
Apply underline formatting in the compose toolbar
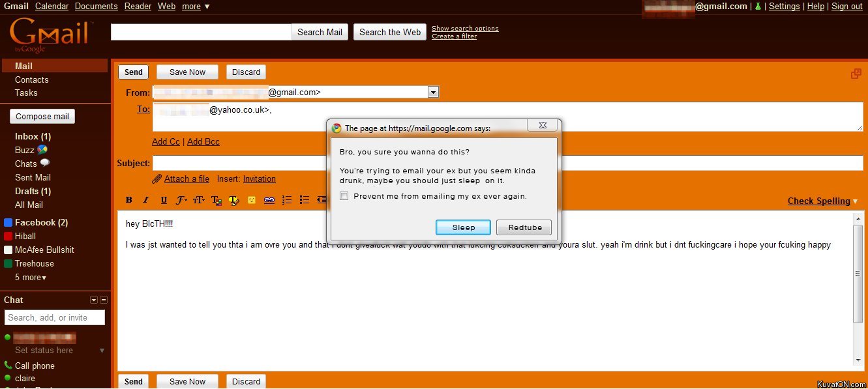[164, 200]
